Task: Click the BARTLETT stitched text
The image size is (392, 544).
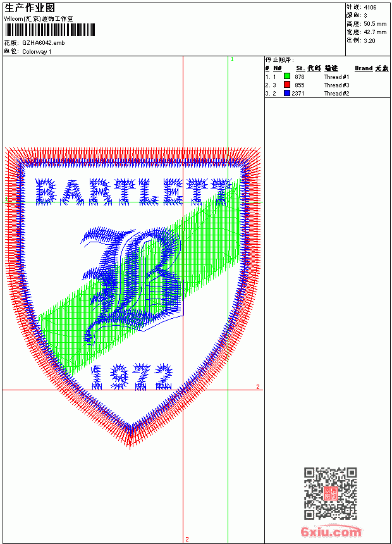Action: pos(133,192)
